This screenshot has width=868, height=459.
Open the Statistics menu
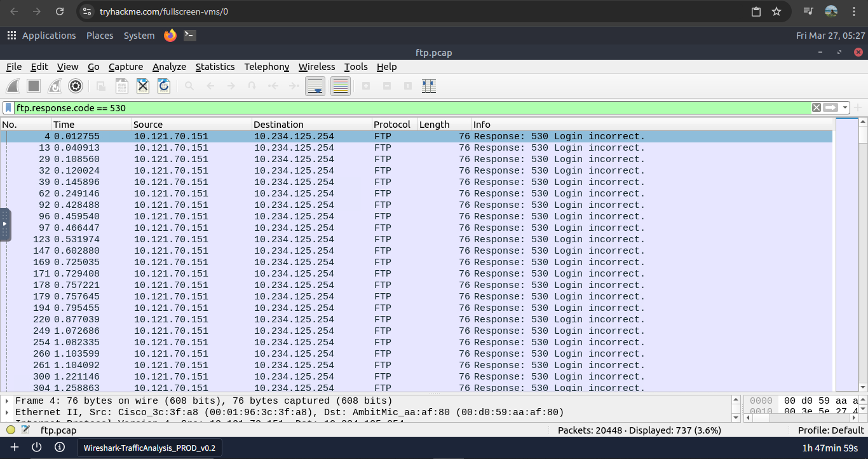(x=215, y=67)
